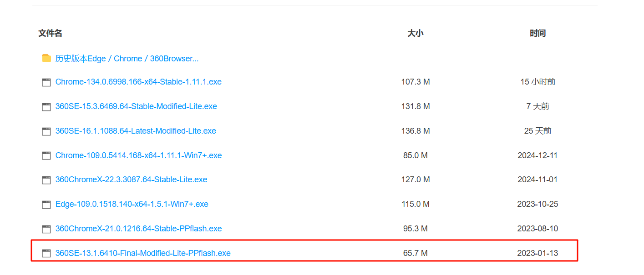This screenshot has height=275, width=644.
Task: Open 360SE-16.1.1088.64-Latest-Modified-Lite.exe link
Action: tap(136, 131)
